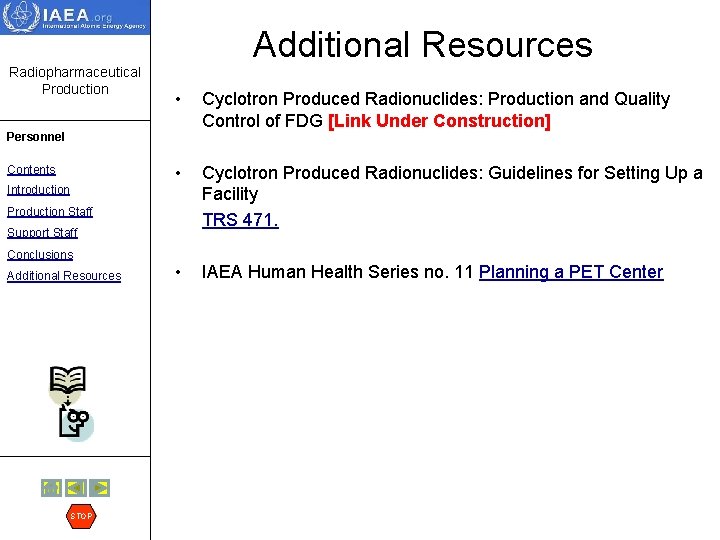
Task: Click the Additional Resources page title
Action: pyautogui.click(x=423, y=45)
